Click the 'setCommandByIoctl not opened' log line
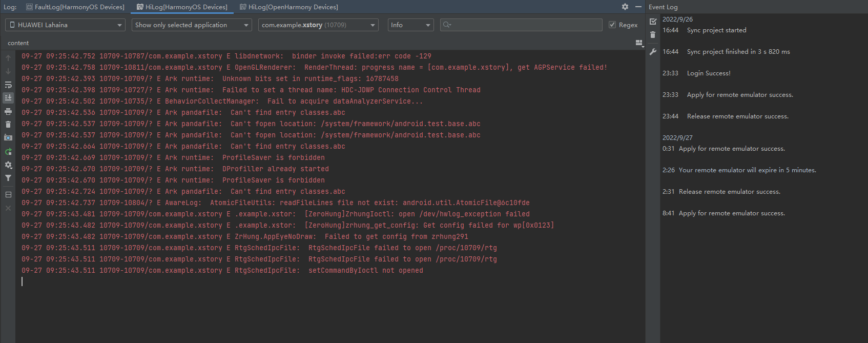The width and height of the screenshot is (868, 343). pyautogui.click(x=222, y=270)
